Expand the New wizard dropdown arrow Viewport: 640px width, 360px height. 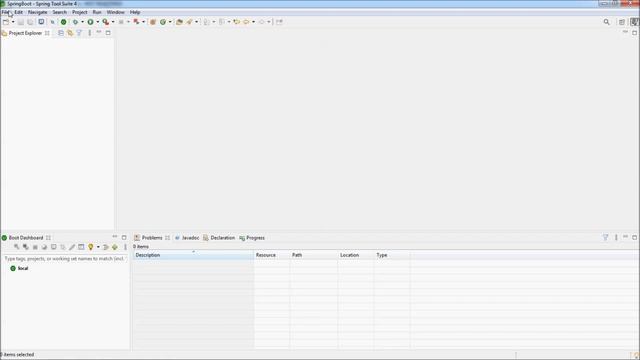[x=13, y=22]
